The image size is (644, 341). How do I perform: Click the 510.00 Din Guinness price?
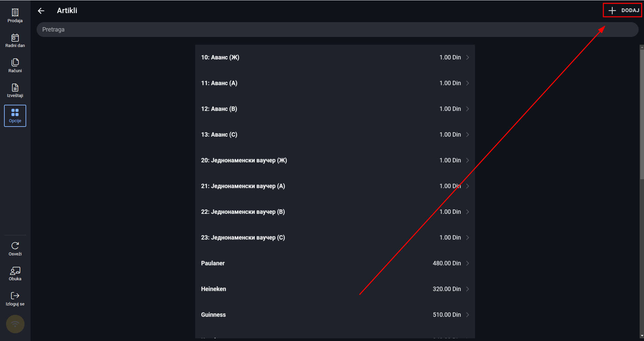click(446, 315)
